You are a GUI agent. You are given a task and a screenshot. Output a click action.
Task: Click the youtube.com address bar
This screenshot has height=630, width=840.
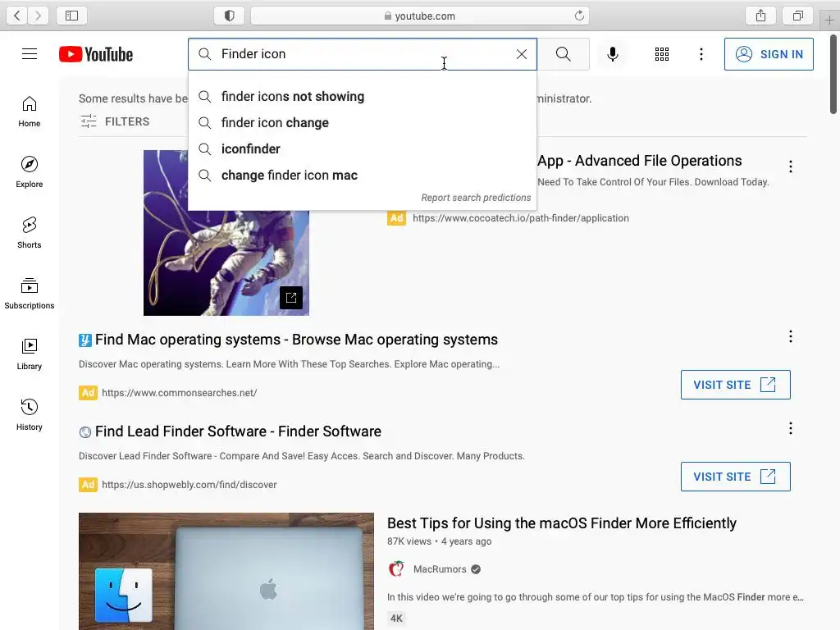419,16
